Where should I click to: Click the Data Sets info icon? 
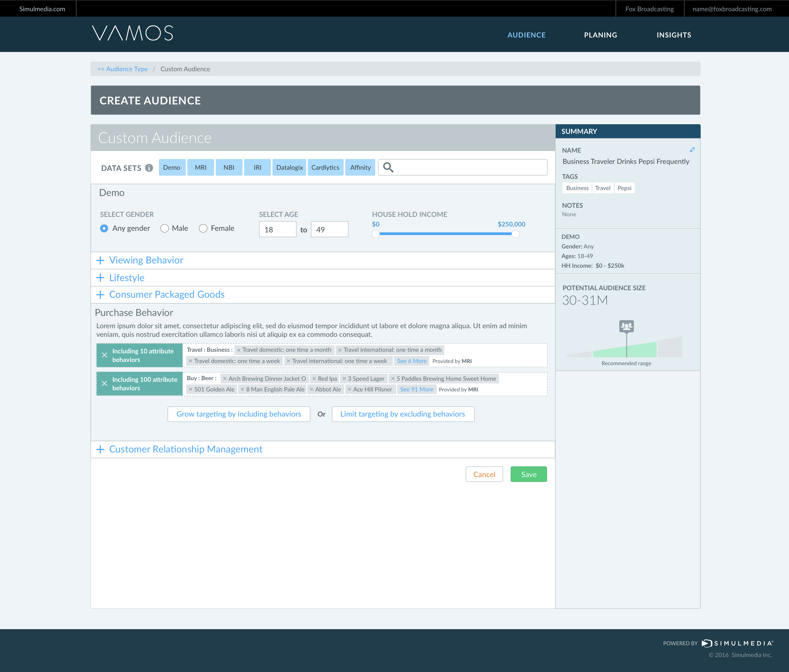tap(149, 168)
